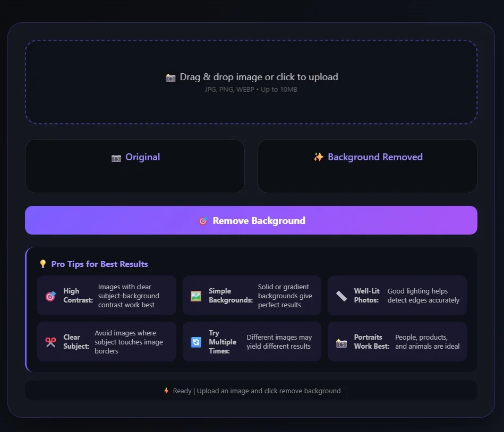This screenshot has width=504, height=432.
Task: Select the 'Try Multiple Times:' tip label
Action: coord(223,342)
